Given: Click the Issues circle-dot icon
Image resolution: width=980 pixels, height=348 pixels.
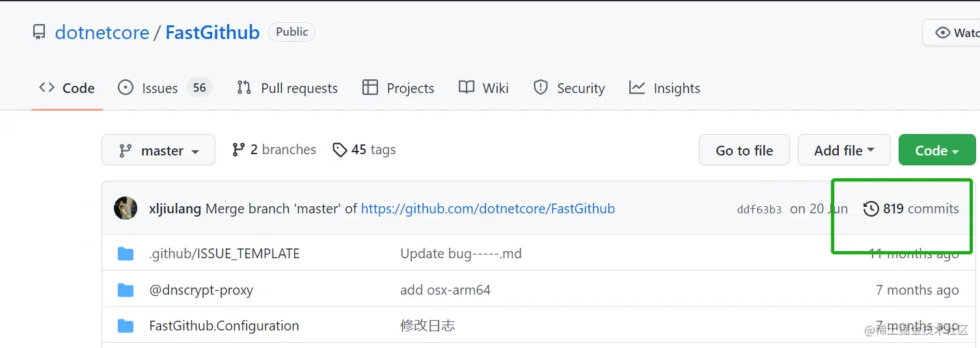Looking at the screenshot, I should [126, 87].
